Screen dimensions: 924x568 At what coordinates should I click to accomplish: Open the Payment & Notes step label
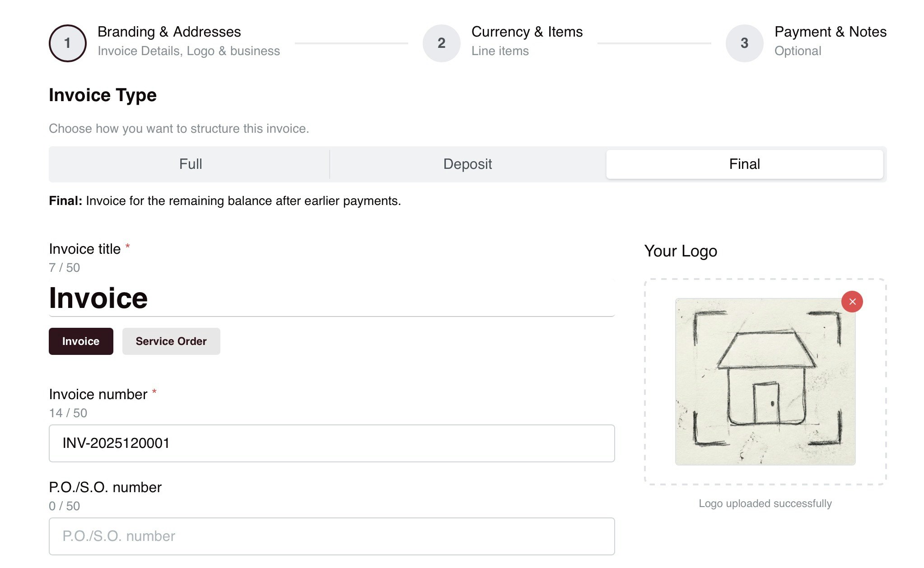click(830, 32)
